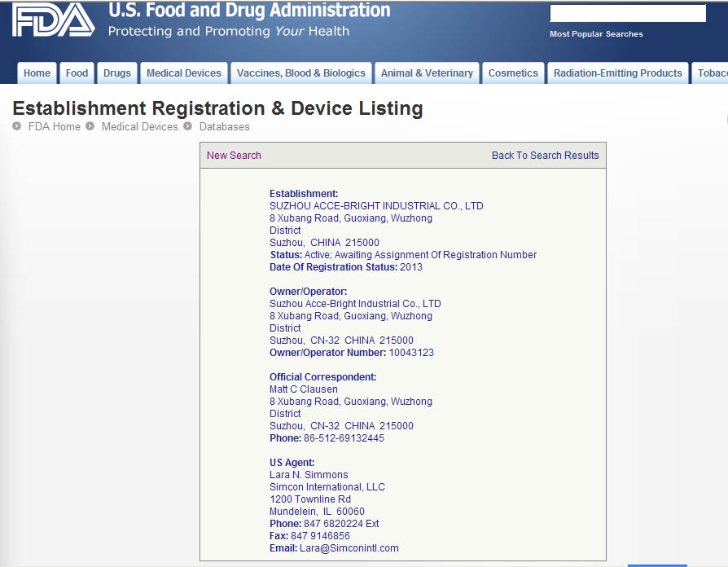
Task: Click the US Agent: label
Action: pos(292,463)
